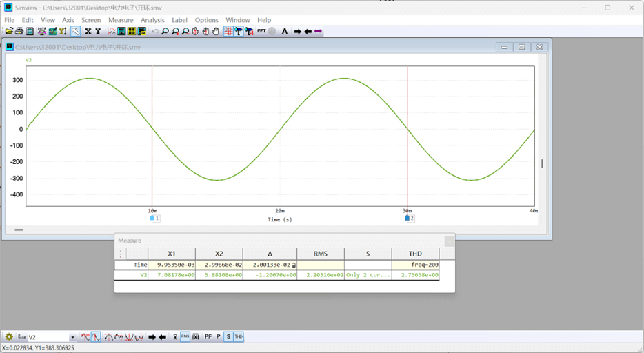Toggle the S apparent power button
This screenshot has height=353, width=644.
point(228,337)
